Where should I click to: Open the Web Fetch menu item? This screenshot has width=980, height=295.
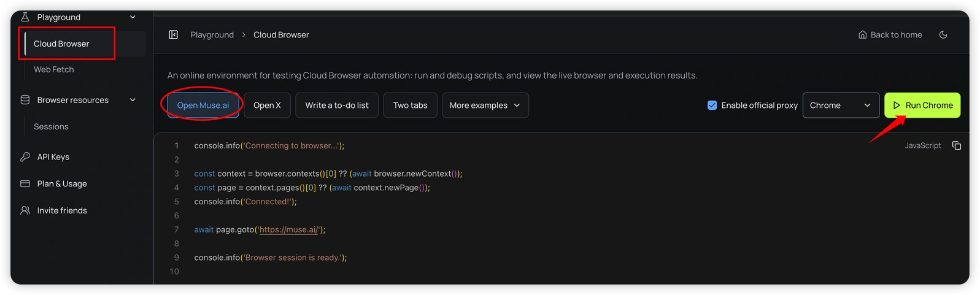click(x=54, y=69)
